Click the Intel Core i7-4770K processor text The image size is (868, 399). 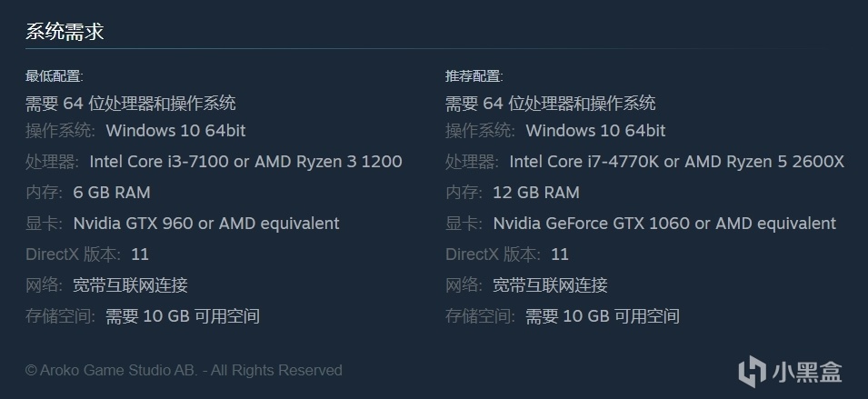coord(676,162)
